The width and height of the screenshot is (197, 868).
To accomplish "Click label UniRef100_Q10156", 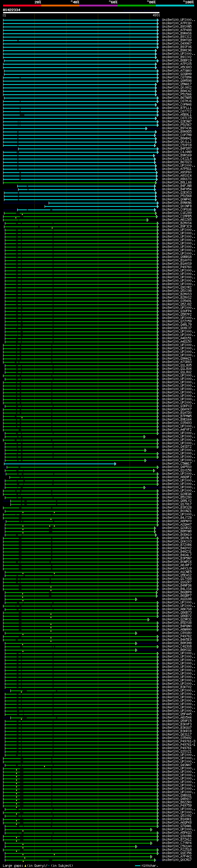I will coord(177,470).
